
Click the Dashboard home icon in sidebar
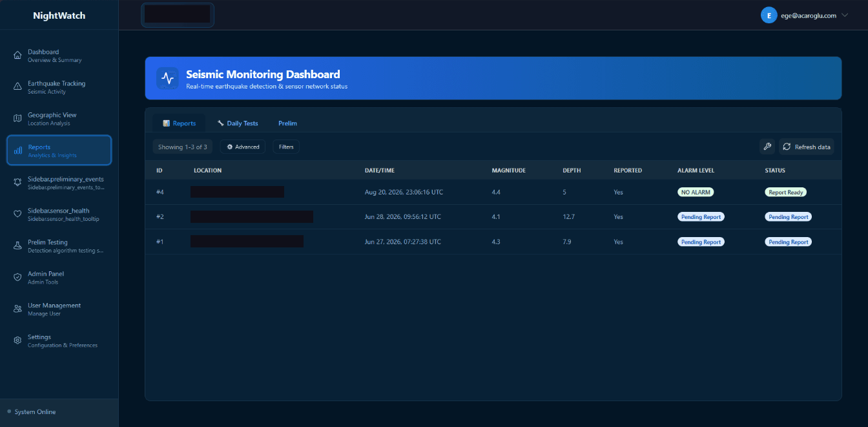point(17,56)
